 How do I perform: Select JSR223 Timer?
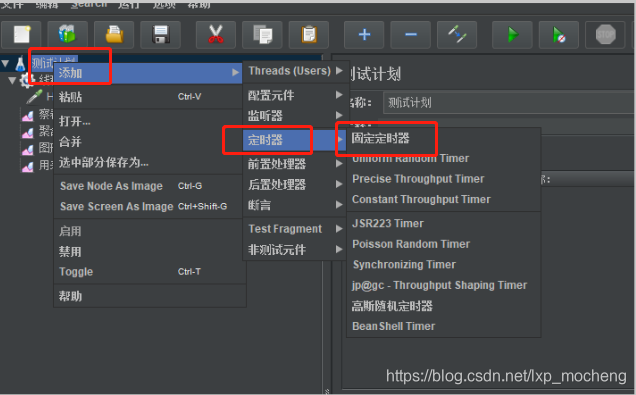click(x=444, y=223)
